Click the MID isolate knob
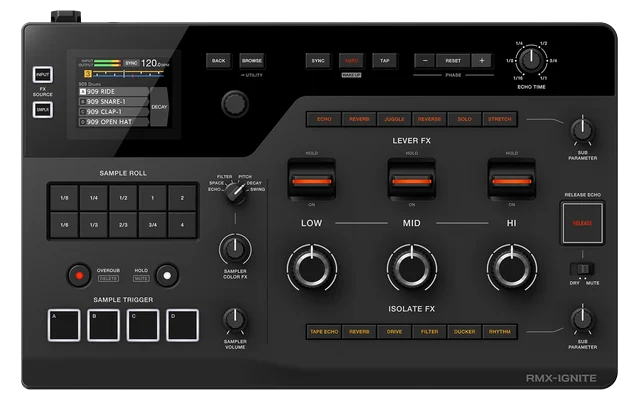 point(411,268)
